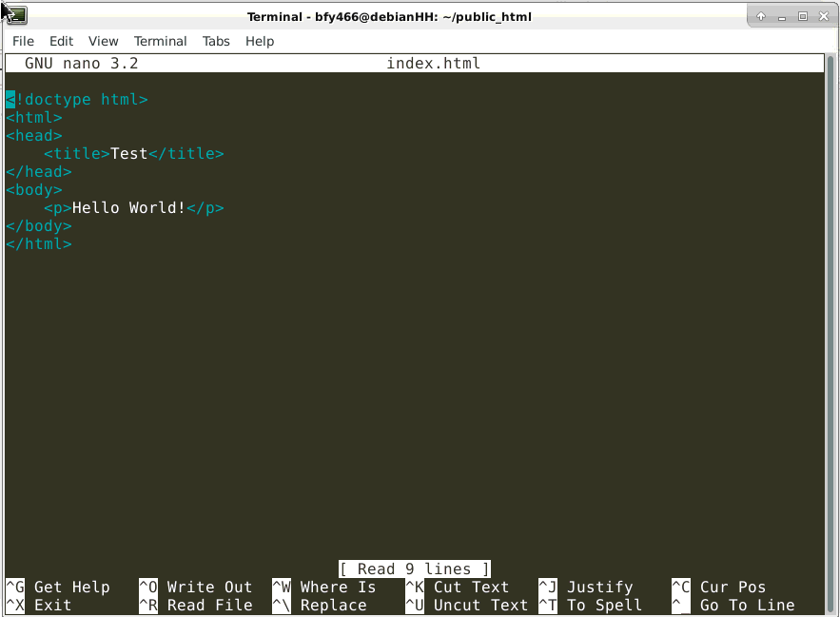Image resolution: width=840 pixels, height=617 pixels.
Task: Minimize the Terminal window
Action: coord(782,16)
